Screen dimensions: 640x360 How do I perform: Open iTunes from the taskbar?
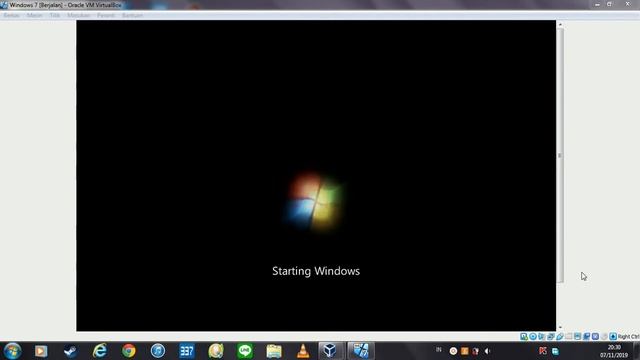coord(158,351)
